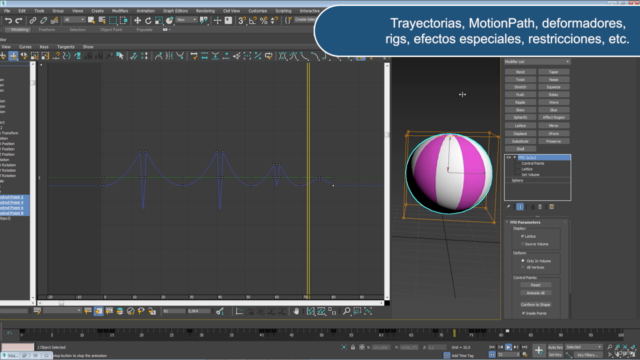640x360 pixels.
Task: Click the Zoom Horizontal Extents icon
Action: click(x=311, y=311)
